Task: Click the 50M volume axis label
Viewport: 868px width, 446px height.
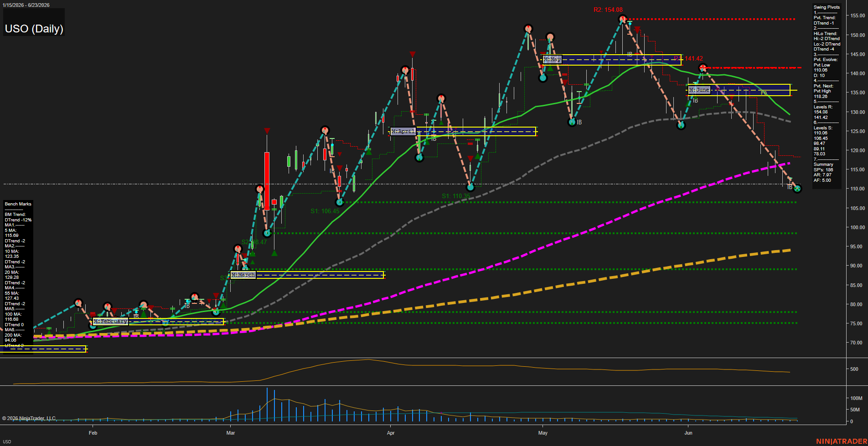Action: click(855, 410)
